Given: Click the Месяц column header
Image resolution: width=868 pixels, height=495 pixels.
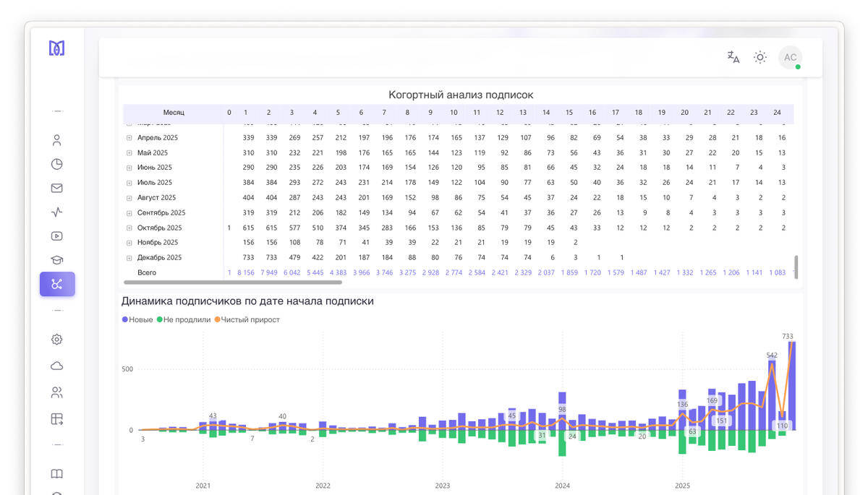Looking at the screenshot, I should pyautogui.click(x=174, y=113).
